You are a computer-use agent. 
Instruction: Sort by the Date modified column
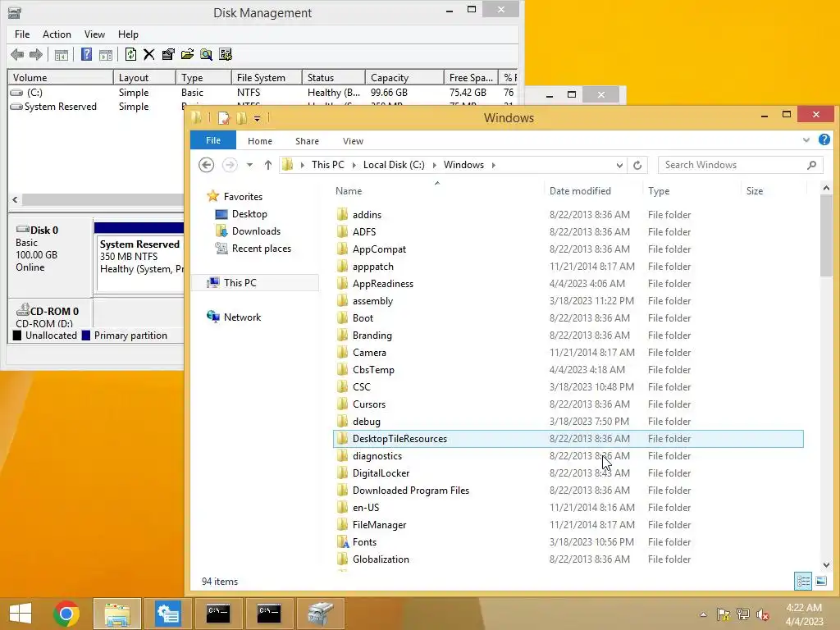592,190
